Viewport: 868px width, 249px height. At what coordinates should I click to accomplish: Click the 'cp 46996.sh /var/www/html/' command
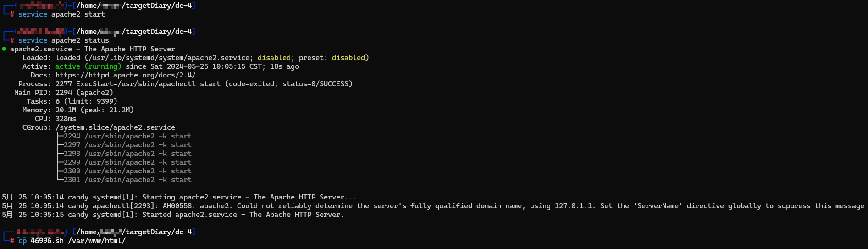pos(72,241)
